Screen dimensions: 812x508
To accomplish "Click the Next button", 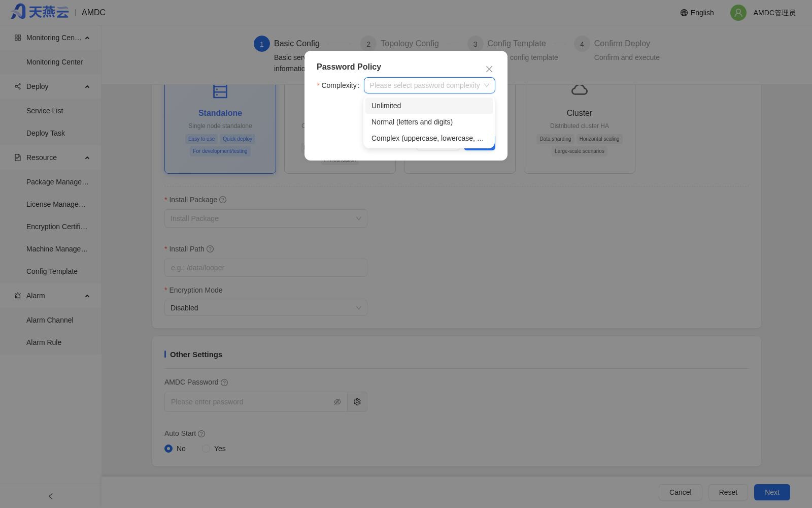I will click(x=772, y=492).
